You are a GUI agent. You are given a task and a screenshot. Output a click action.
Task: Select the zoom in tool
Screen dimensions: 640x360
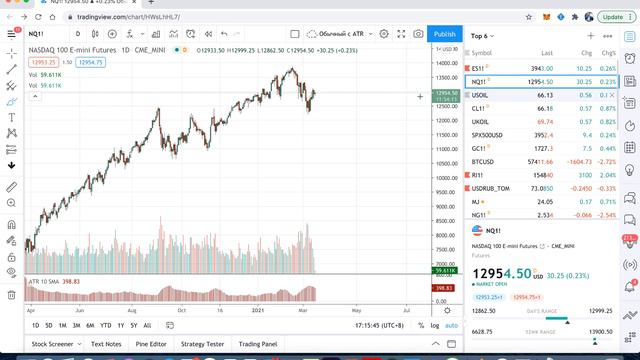point(11,203)
